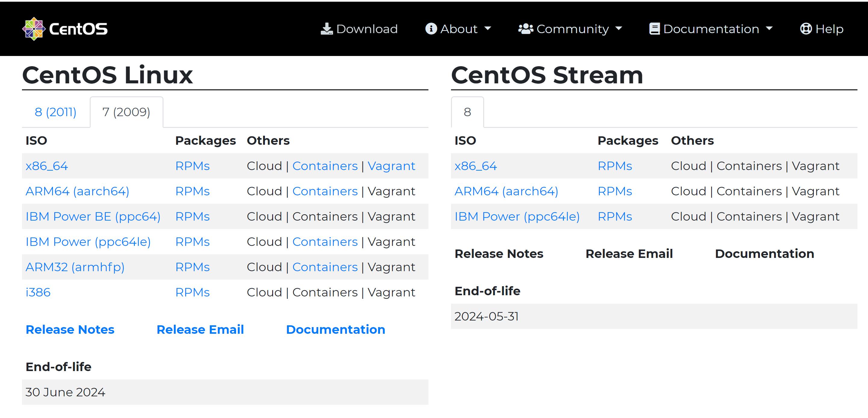Open IBM Power BE (ppc64) ISO link
868x418 pixels.
(x=93, y=216)
